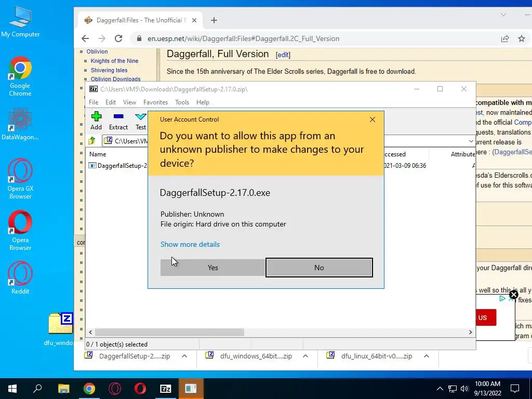Open the Shivering Isles link

tap(109, 70)
